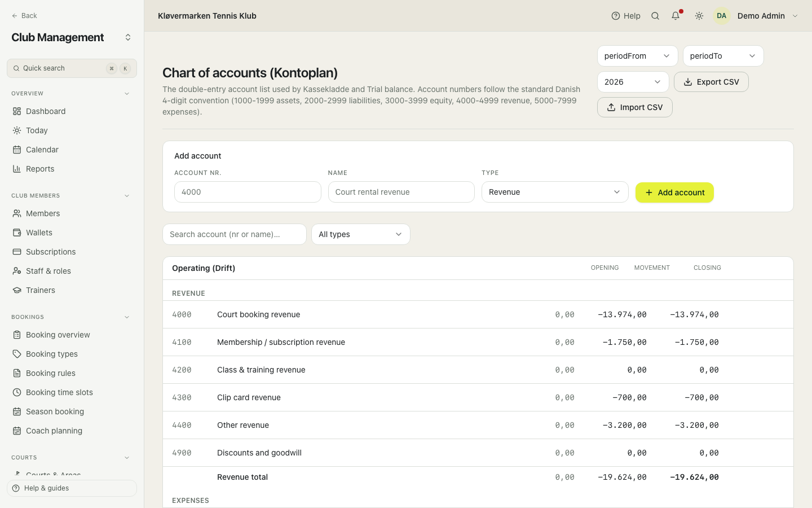Open the periodFrom dropdown
Screen dimensions: 812x508
[x=637, y=56]
